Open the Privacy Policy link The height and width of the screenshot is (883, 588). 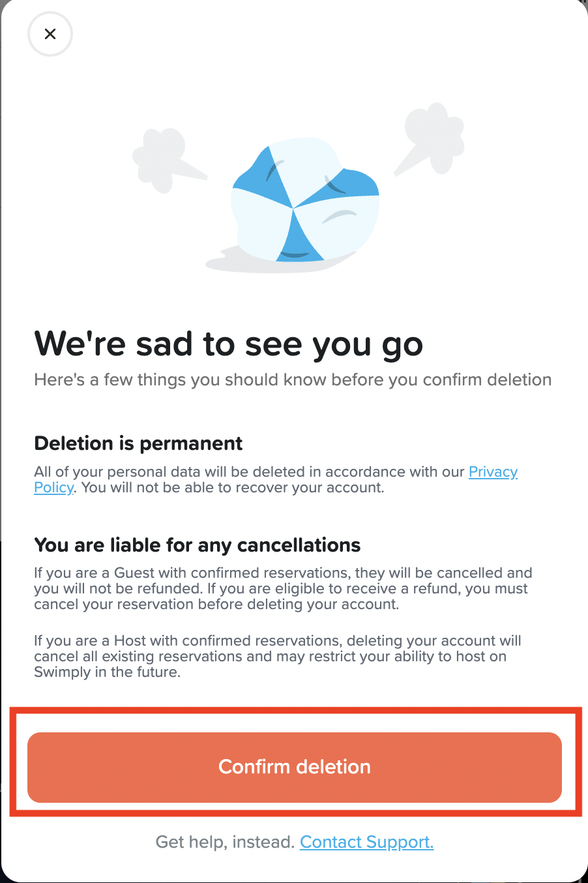coord(493,472)
